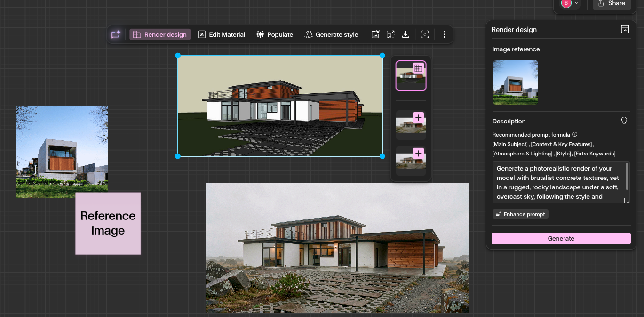Open the Generate style tool
644x317 pixels.
332,34
